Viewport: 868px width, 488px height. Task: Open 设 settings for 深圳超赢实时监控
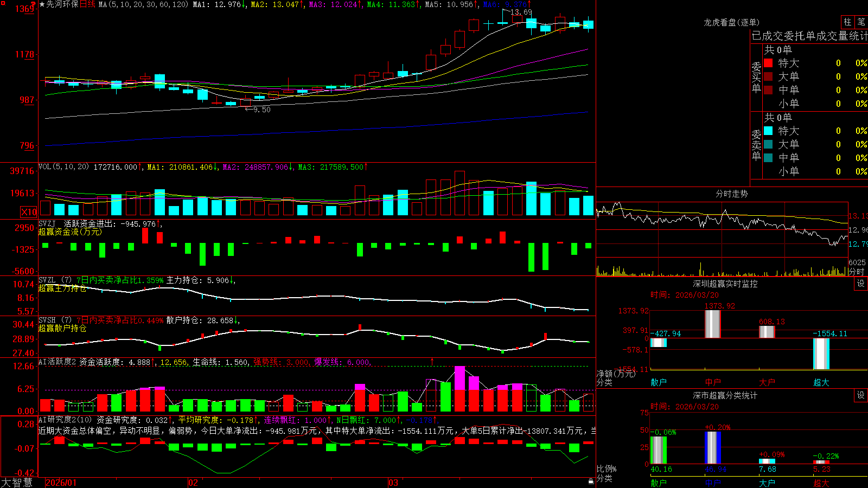pos(861,284)
